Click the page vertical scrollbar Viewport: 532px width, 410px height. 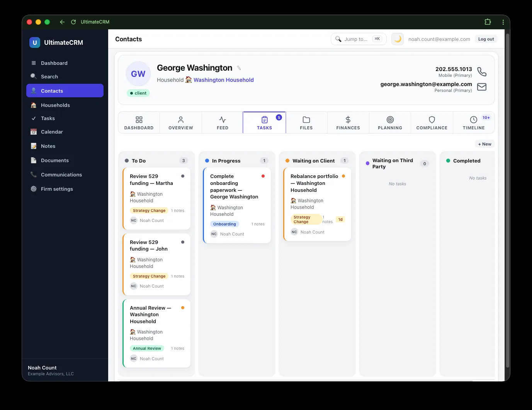pyautogui.click(x=508, y=201)
